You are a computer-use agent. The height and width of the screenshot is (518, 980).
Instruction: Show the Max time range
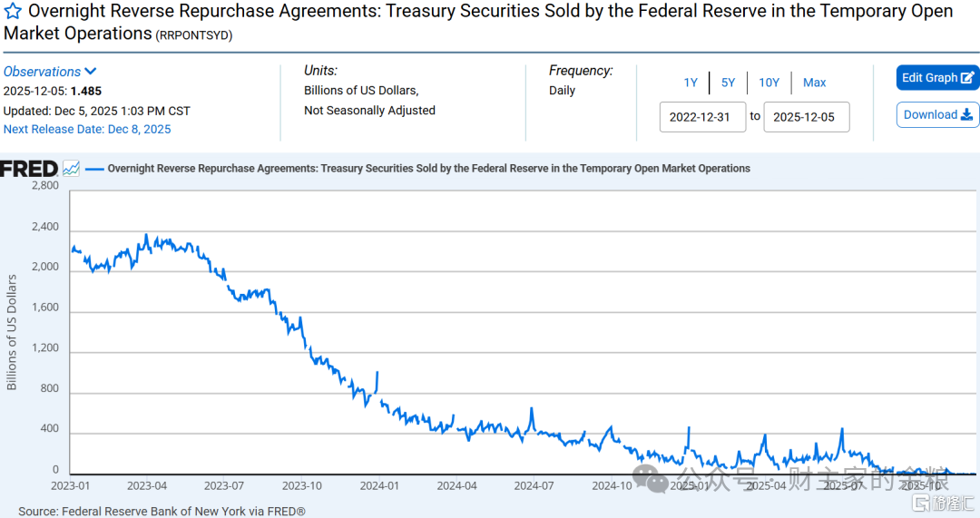[815, 83]
